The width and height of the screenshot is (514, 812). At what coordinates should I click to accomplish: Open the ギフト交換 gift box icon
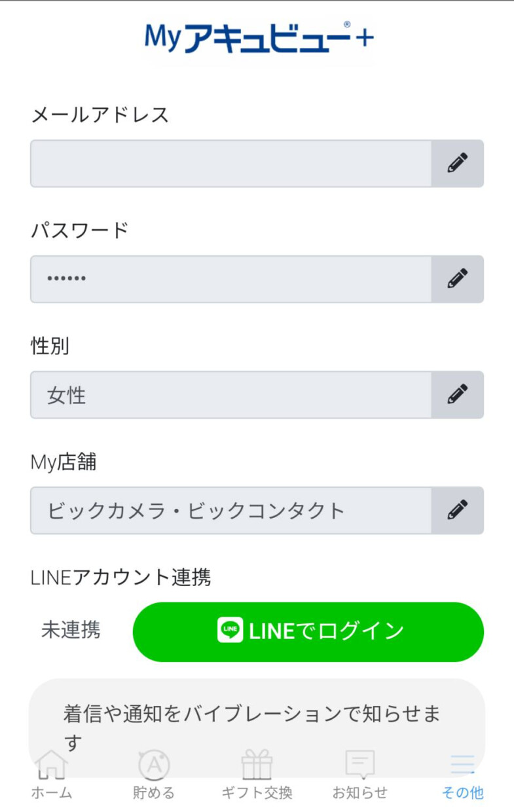point(257,764)
